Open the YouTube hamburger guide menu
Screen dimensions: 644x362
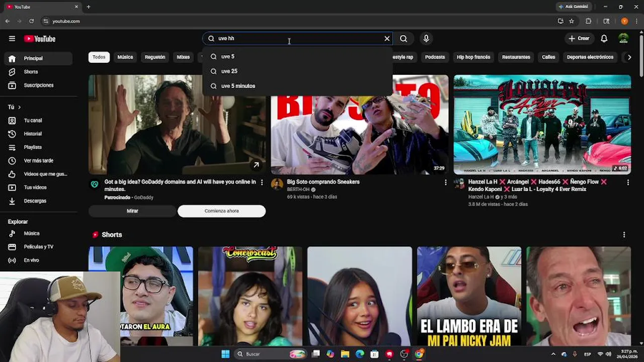[x=12, y=39]
